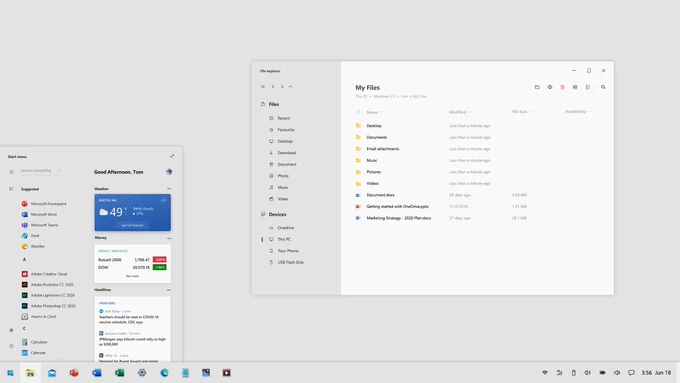Click See more in the Money widget
Viewport: 680px width, 383px height.
point(132,276)
